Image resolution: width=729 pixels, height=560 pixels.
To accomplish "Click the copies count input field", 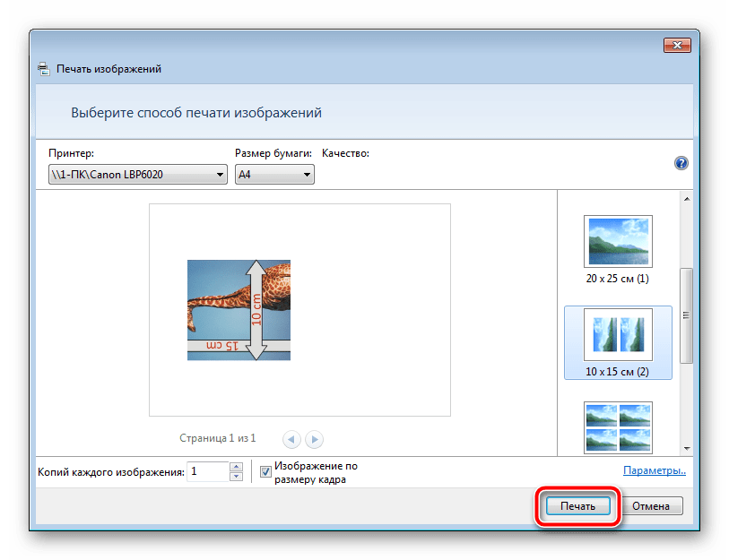I will coord(207,471).
